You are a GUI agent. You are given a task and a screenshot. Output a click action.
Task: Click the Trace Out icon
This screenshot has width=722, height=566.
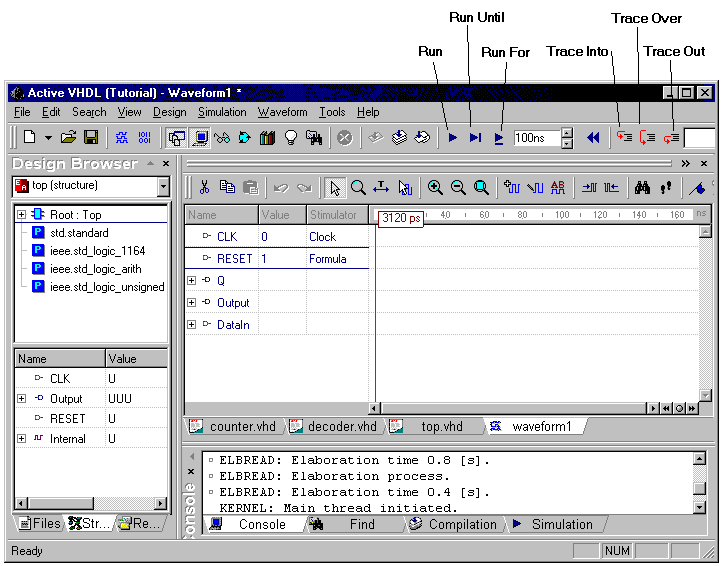point(670,138)
